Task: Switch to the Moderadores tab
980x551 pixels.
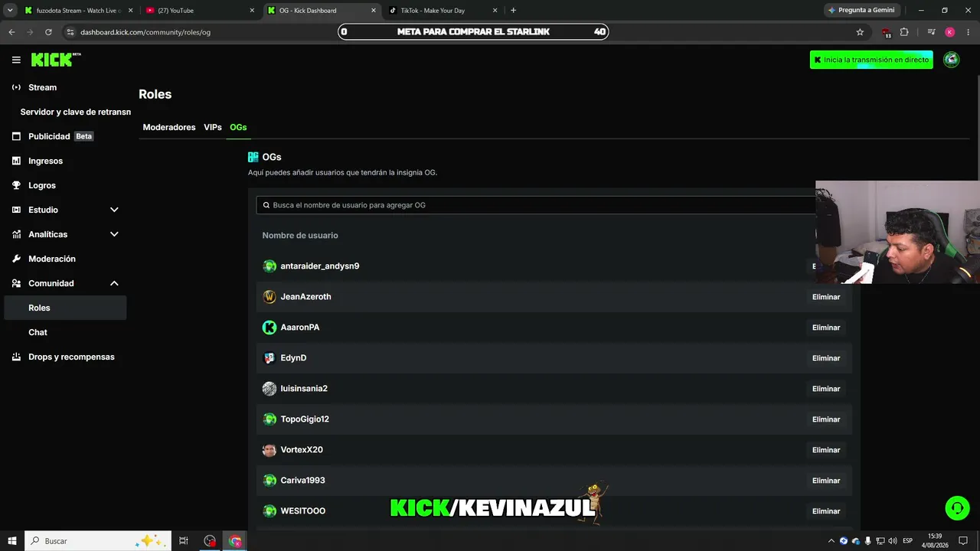Action: click(169, 127)
